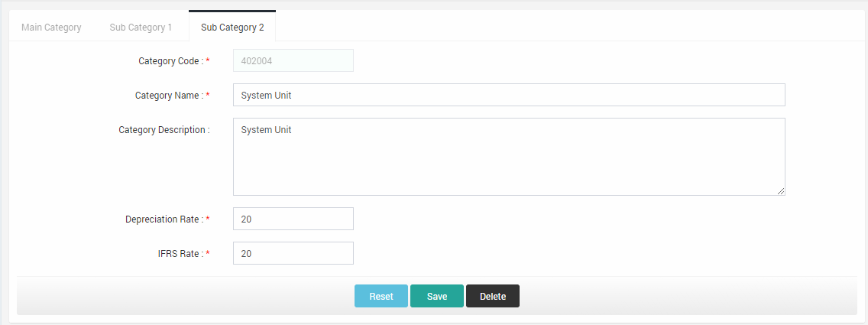Open the Sub Category 1 tab
Screen dimensions: 868x325
(x=141, y=28)
